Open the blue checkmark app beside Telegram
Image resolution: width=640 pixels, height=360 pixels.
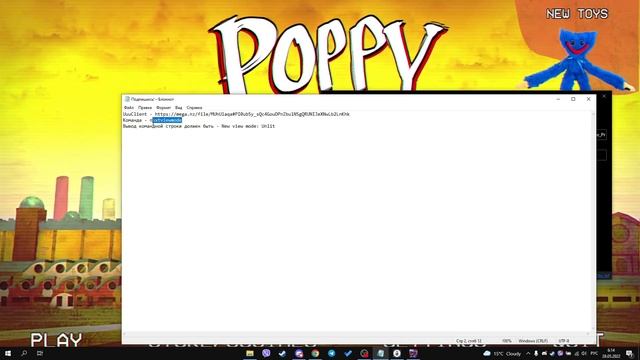click(x=348, y=353)
